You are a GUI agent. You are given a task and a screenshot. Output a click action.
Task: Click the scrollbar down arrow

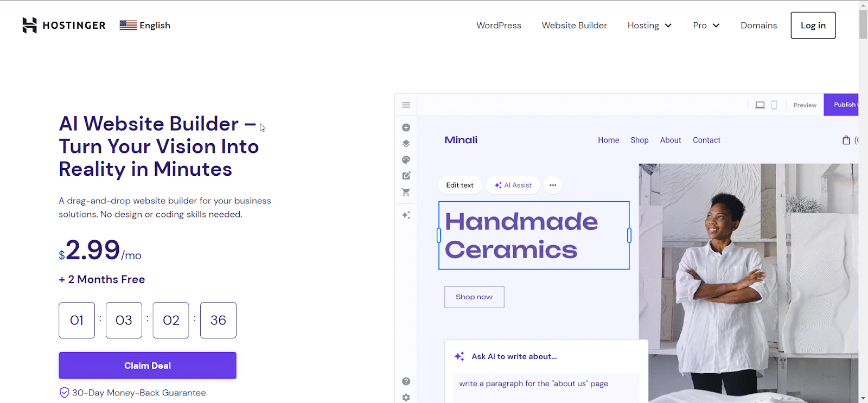[x=863, y=398]
